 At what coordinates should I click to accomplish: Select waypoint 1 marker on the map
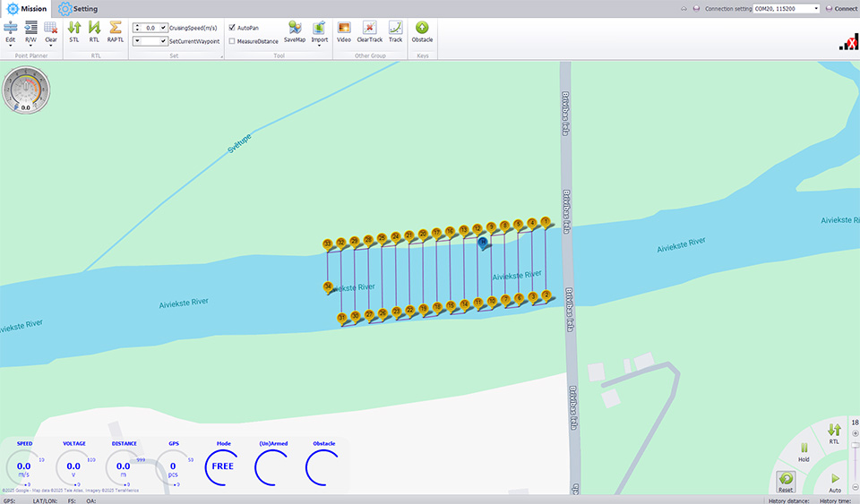(x=546, y=222)
